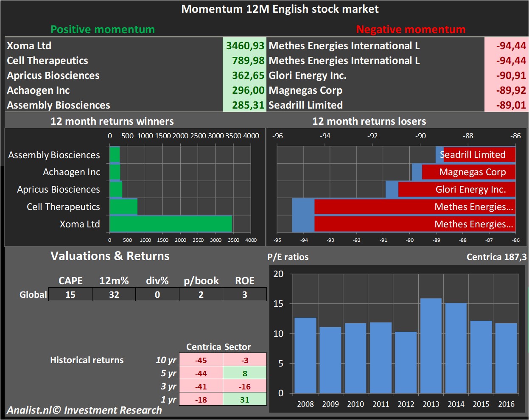Click the Centrica 187,3 label above P/E chart
Screen dimensions: 529x420
click(496, 257)
